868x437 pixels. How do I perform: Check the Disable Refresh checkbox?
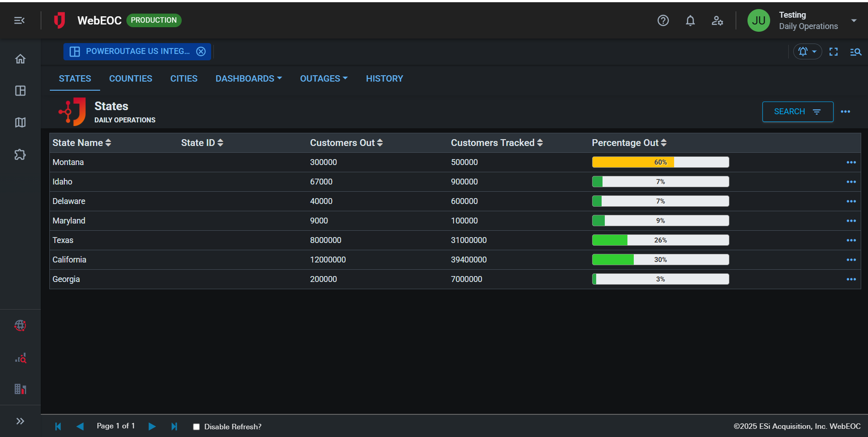(196, 427)
